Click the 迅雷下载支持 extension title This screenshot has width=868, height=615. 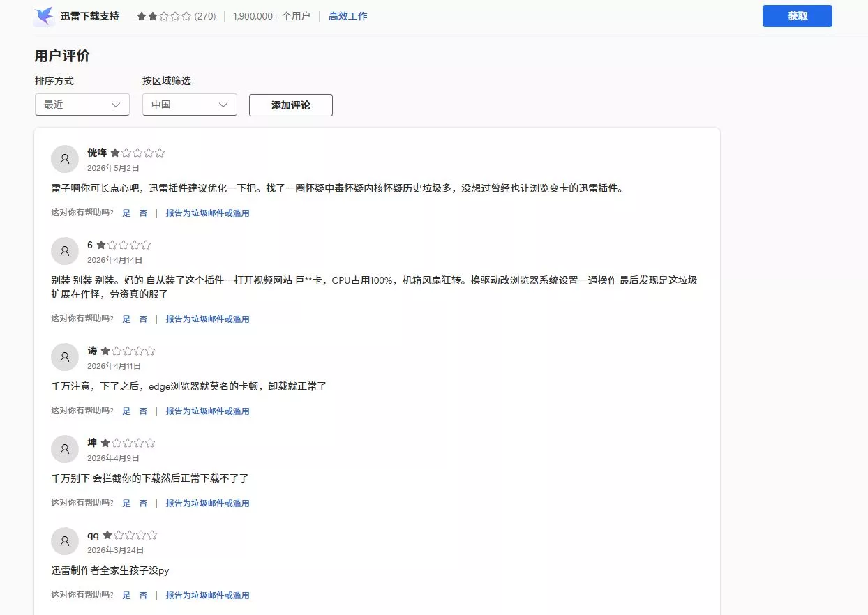point(89,16)
